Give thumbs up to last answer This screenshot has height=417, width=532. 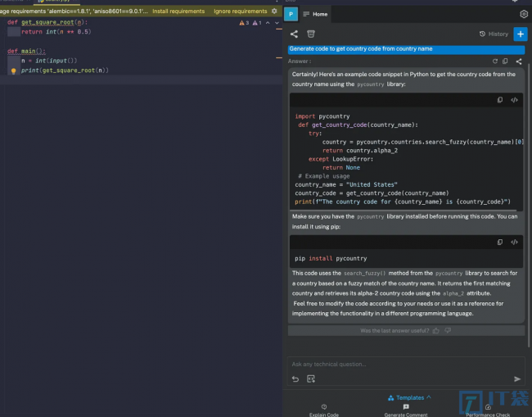pyautogui.click(x=436, y=330)
